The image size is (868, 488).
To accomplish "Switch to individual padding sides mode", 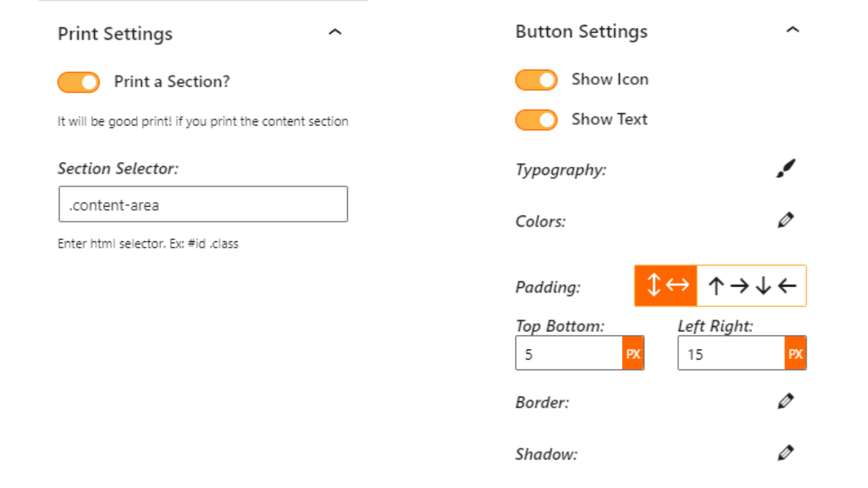I will [751, 285].
